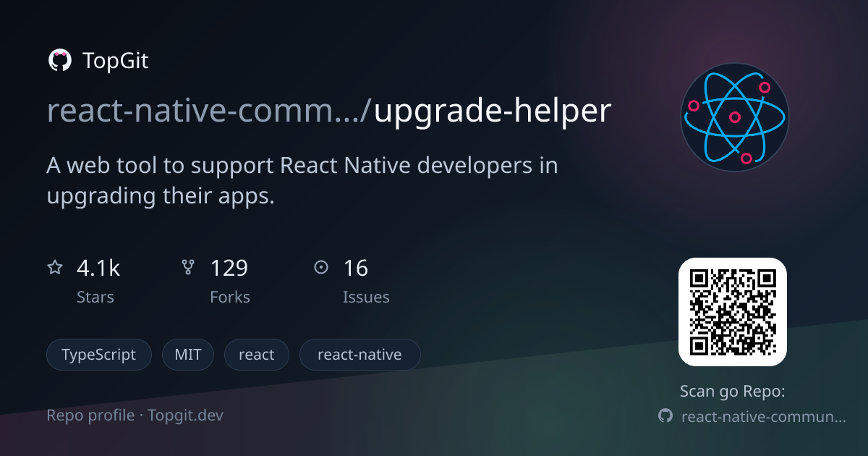The height and width of the screenshot is (456, 868).
Task: Click the TopGit brand name text
Action: 116,61
